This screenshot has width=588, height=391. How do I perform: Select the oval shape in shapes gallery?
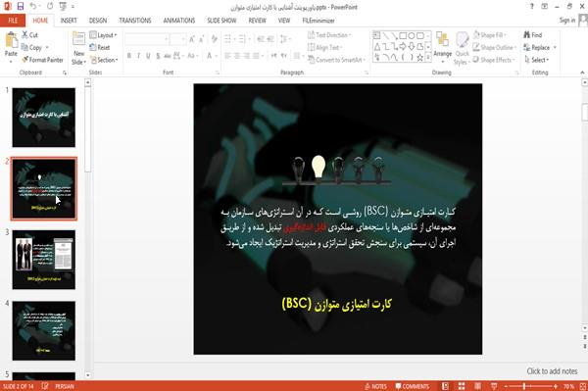(412, 35)
